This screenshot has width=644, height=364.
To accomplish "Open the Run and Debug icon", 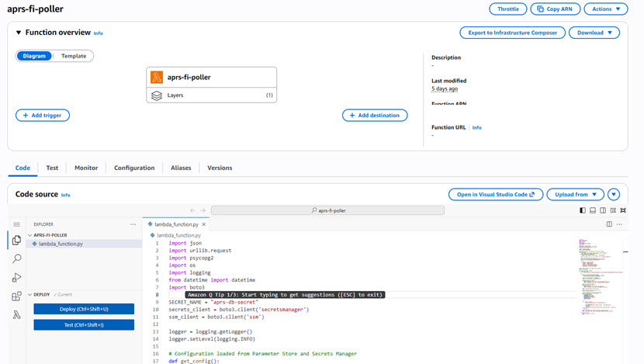I will (16, 278).
